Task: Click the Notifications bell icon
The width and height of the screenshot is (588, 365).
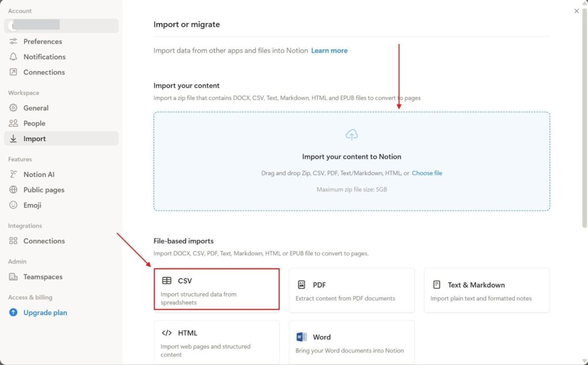Action: pos(14,57)
